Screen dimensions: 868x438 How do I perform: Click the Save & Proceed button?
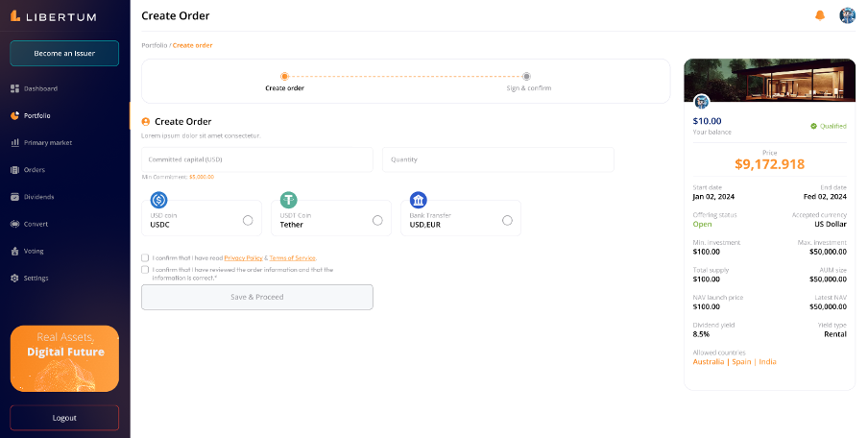pyautogui.click(x=256, y=297)
